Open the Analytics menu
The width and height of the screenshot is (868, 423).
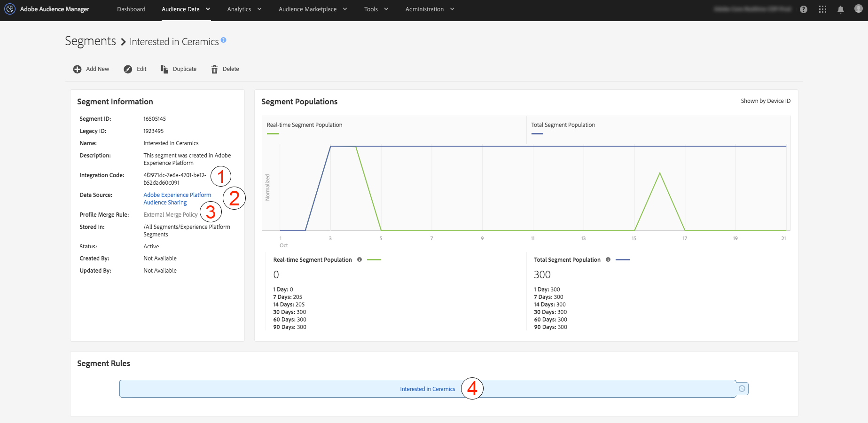pos(239,9)
